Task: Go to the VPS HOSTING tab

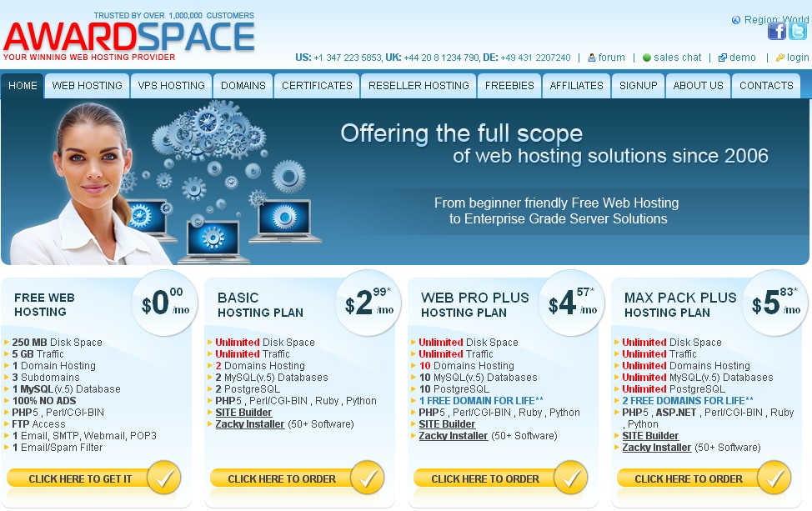Action: pyautogui.click(x=172, y=85)
